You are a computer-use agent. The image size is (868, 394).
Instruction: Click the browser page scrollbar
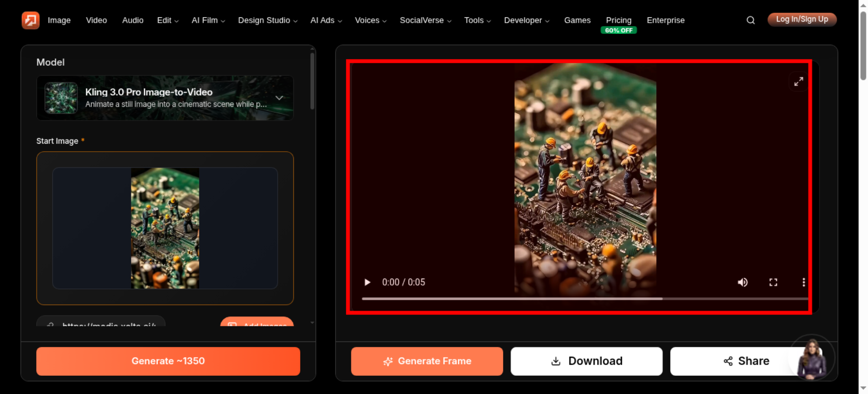863,46
